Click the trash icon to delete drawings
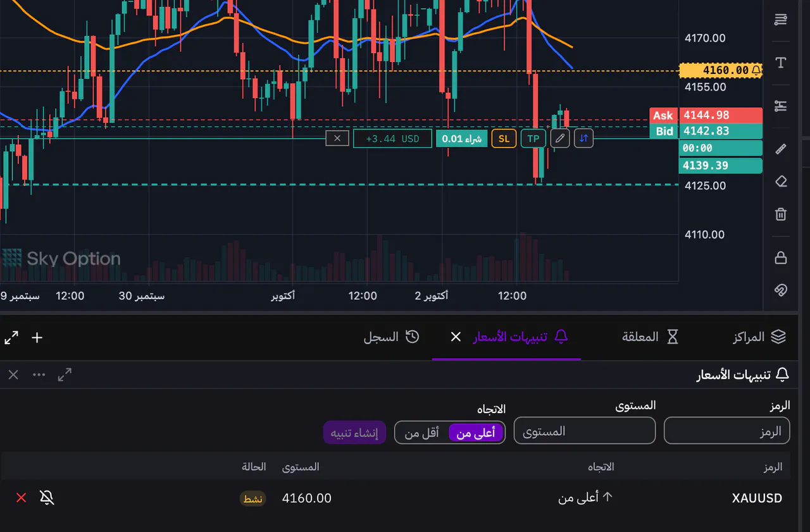This screenshot has width=810, height=532. pyautogui.click(x=781, y=214)
